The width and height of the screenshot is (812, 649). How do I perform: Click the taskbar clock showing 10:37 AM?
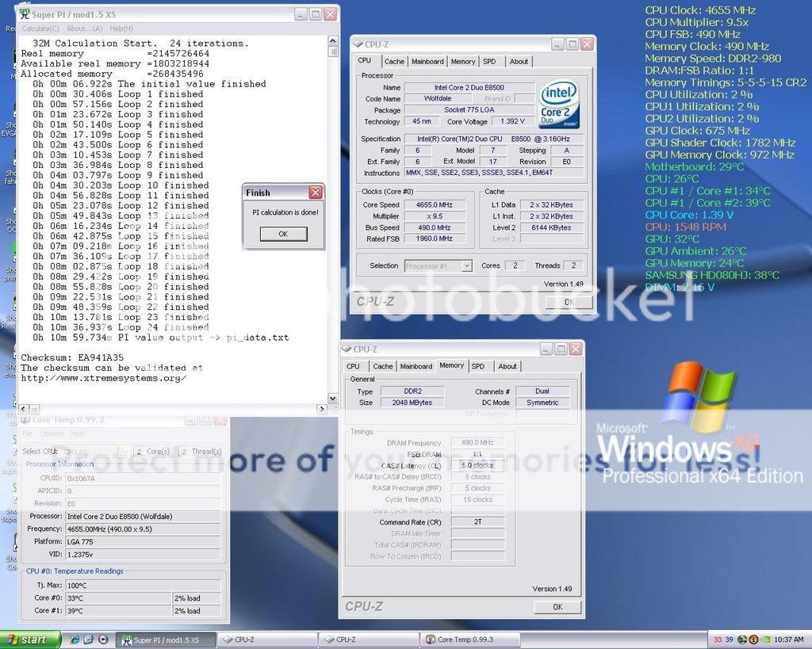tap(789, 639)
